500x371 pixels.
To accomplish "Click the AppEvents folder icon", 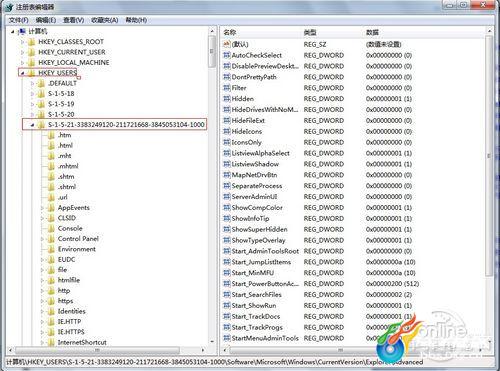I will pyautogui.click(x=51, y=208).
